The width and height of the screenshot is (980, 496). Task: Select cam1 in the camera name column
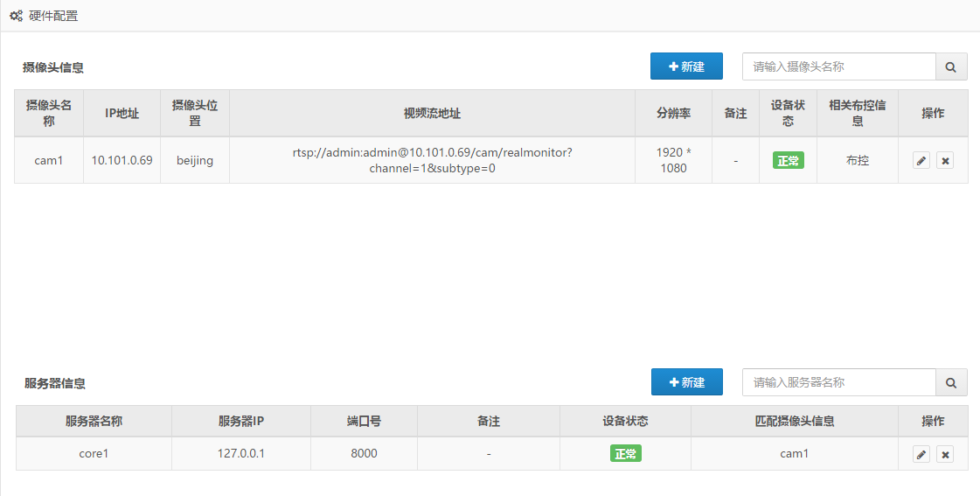point(49,161)
